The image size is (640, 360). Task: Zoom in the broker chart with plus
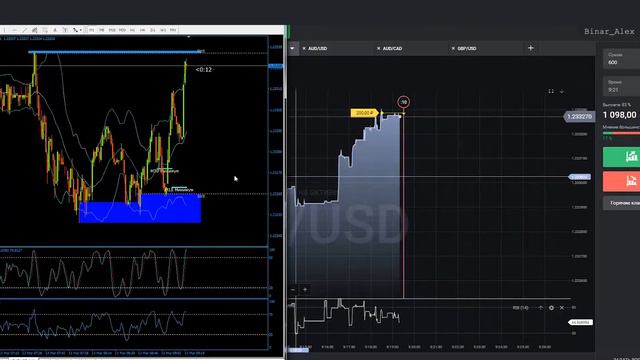pos(305,290)
